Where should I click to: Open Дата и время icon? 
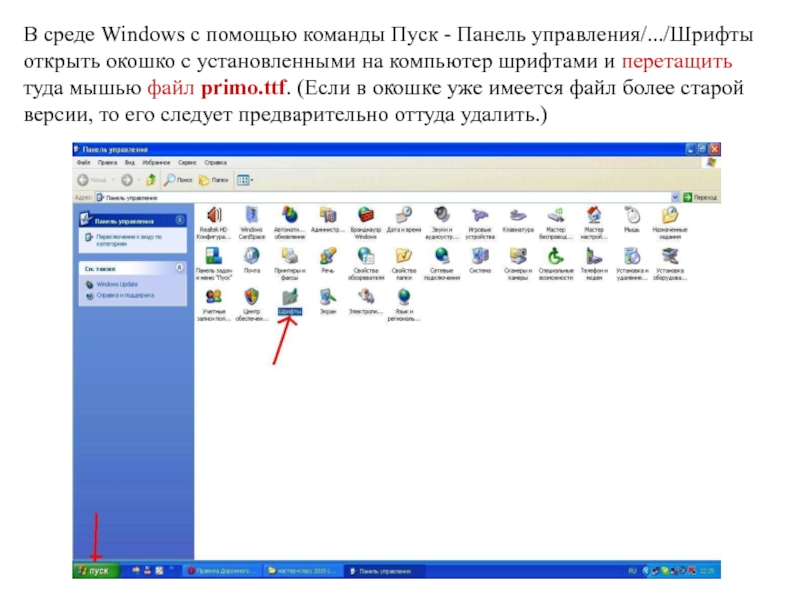[x=404, y=220]
